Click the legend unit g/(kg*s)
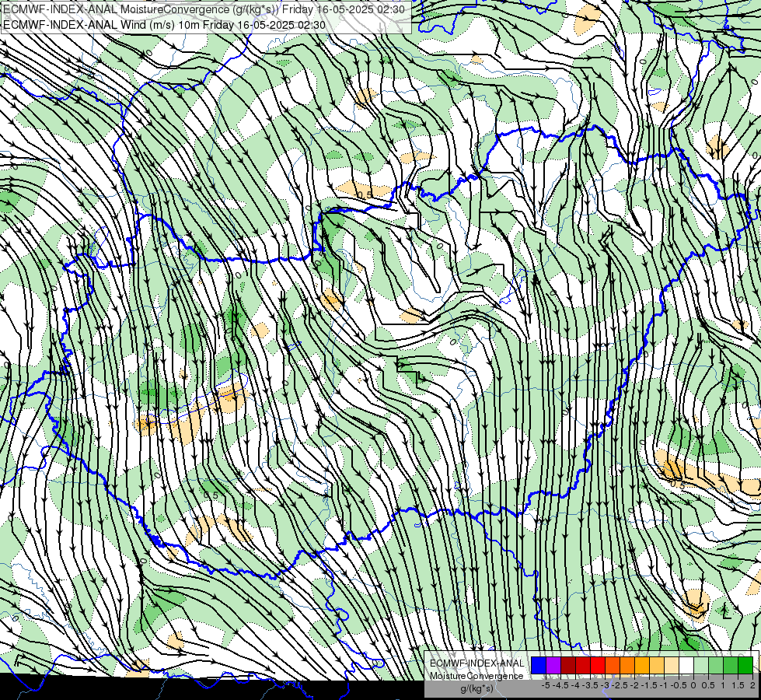Image resolution: width=761 pixels, height=700 pixels. coord(477,688)
